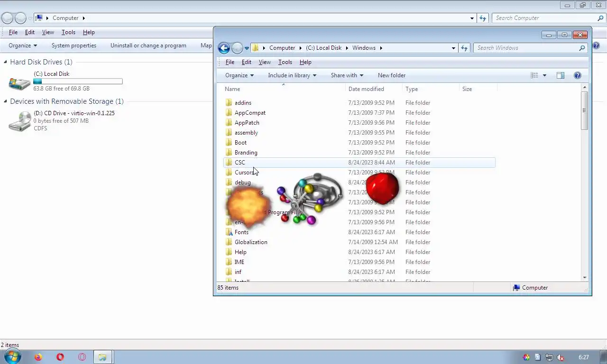Viewport: 607px width, 364px height.
Task: Click the folder icon in Windows address bar
Action: point(256,48)
